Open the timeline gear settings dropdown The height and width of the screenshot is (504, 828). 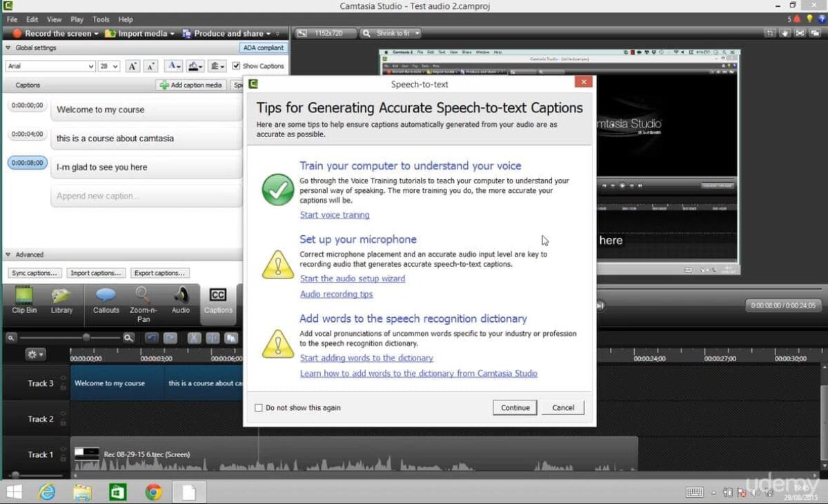(34, 354)
